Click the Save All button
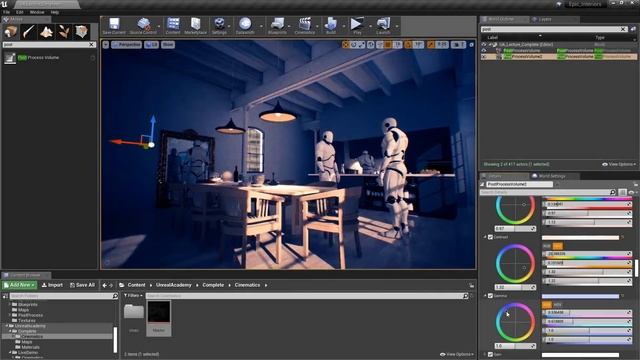 tap(82, 285)
